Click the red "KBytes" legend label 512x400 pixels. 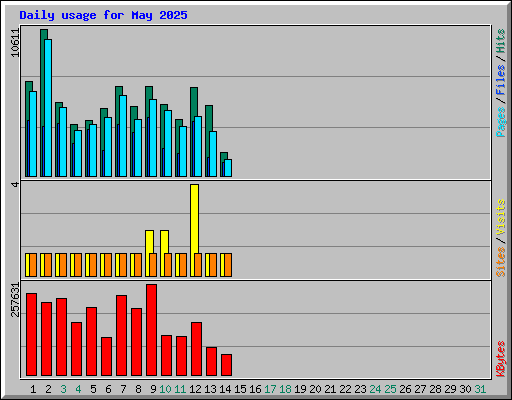pos(501,359)
